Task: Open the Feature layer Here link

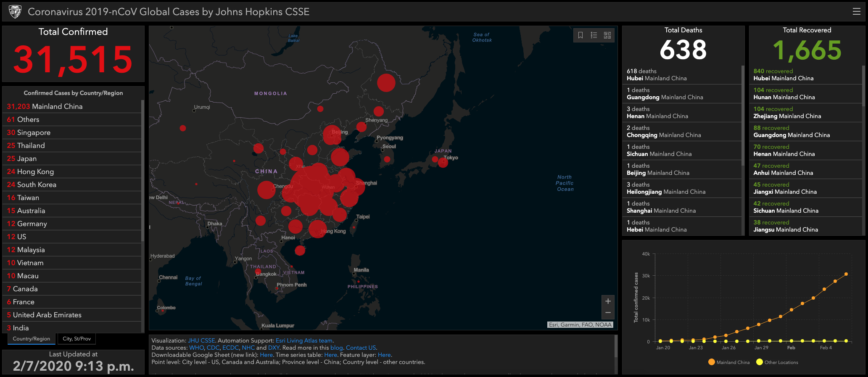Action: point(384,355)
